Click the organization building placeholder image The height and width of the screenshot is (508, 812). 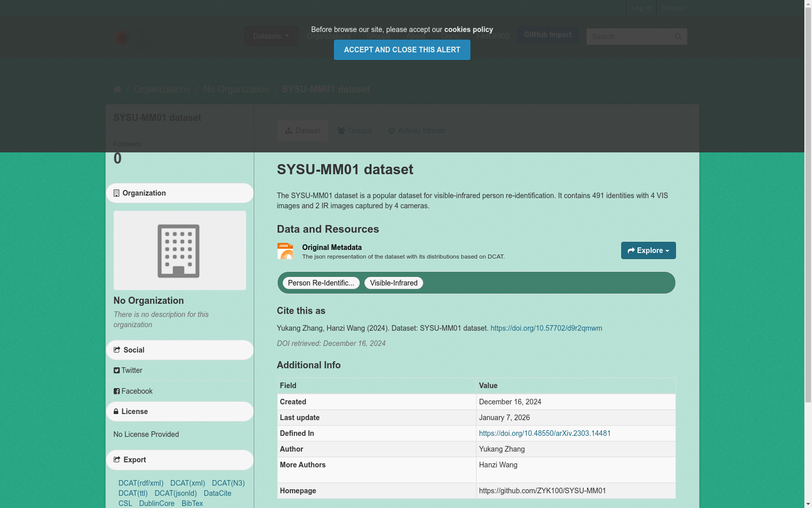click(x=180, y=250)
